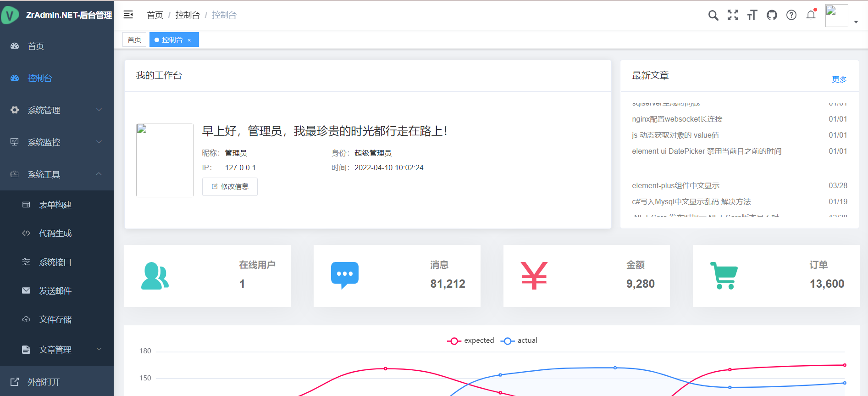Open the notification bell
This screenshot has width=868, height=396.
point(811,15)
